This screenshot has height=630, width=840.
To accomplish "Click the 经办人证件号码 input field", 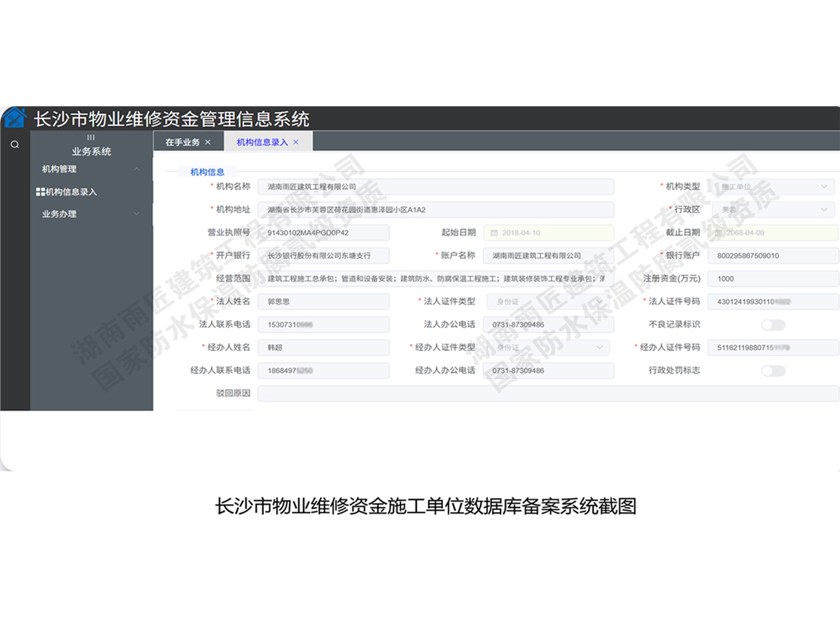I will tap(773, 348).
